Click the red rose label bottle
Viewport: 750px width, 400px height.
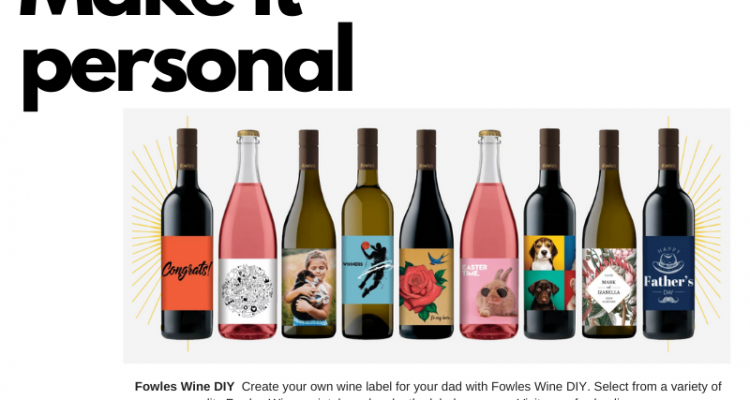pyautogui.click(x=427, y=233)
